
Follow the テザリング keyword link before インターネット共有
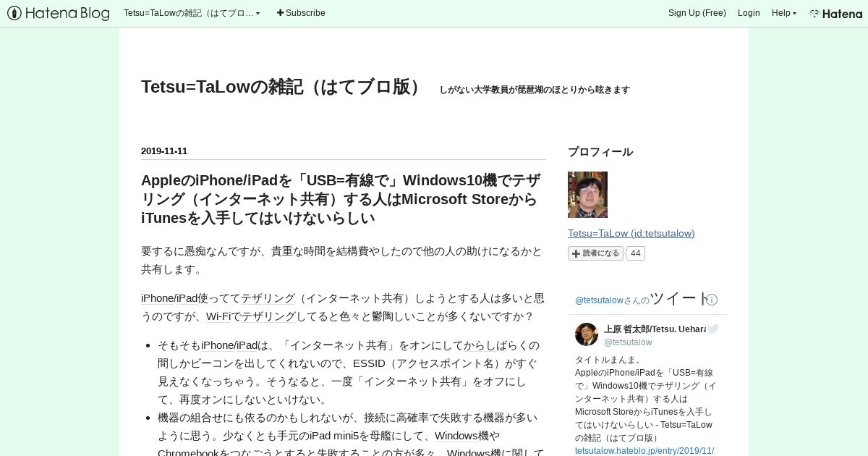[268, 298]
